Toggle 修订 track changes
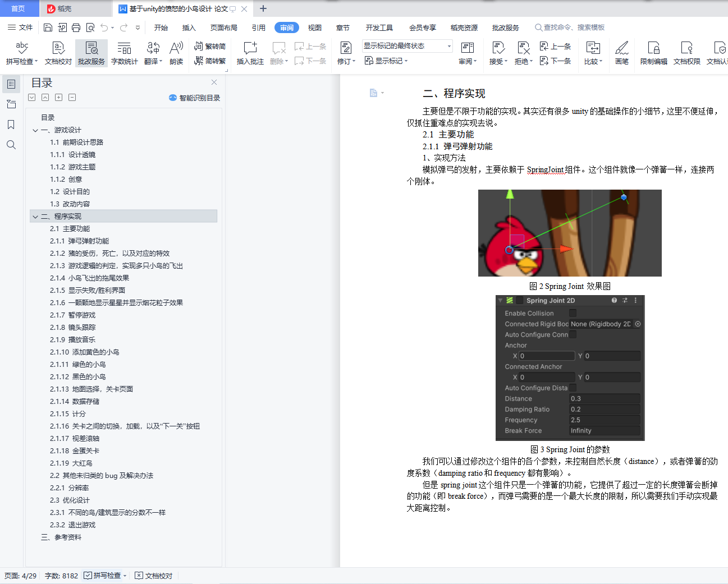The width and height of the screenshot is (728, 584). point(346,53)
